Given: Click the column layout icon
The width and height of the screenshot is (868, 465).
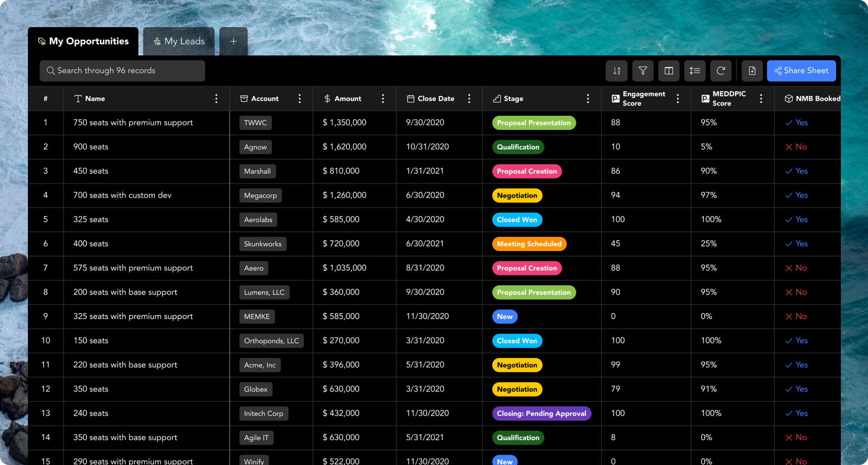Looking at the screenshot, I should click(669, 71).
